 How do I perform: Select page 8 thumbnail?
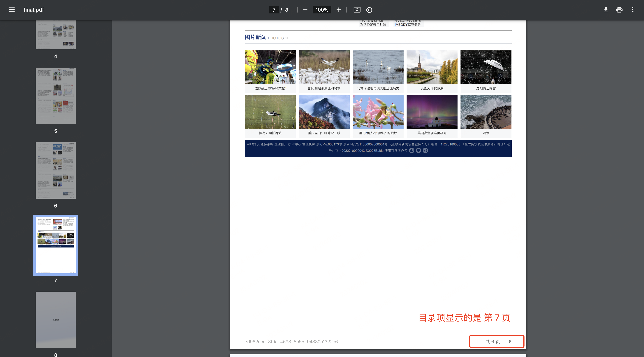(55, 319)
